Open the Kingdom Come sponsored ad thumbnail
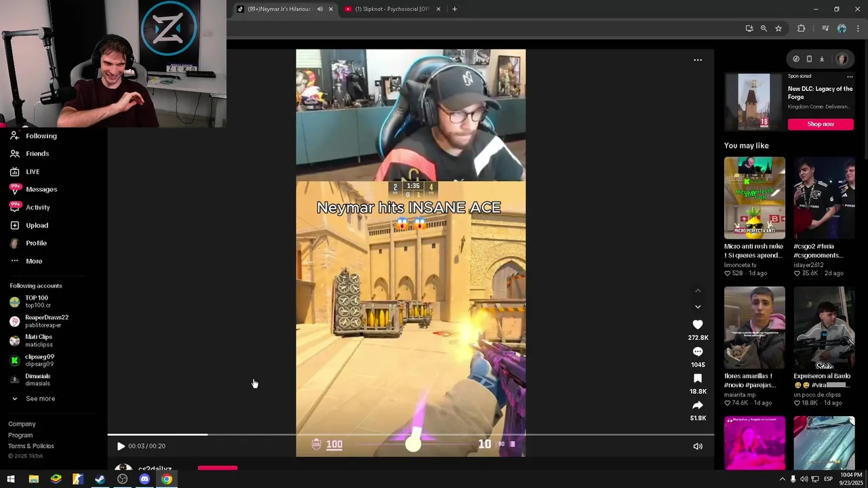This screenshot has height=488, width=868. (x=754, y=102)
